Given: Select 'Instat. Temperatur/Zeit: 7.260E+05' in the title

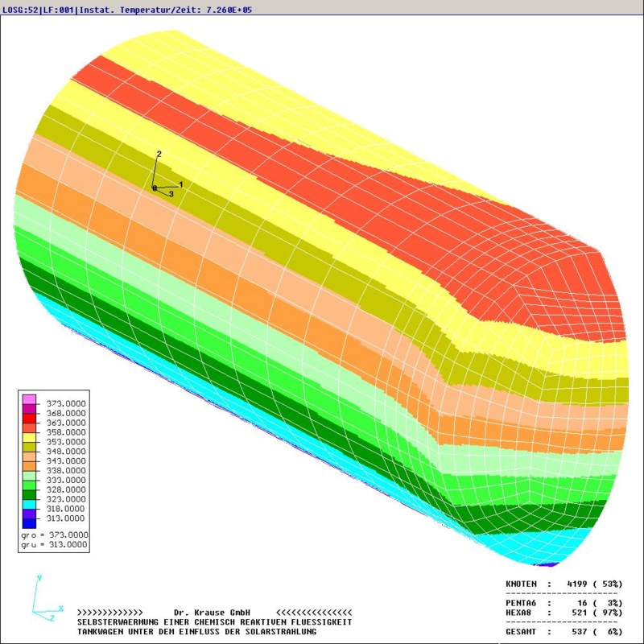Looking at the screenshot, I should tap(164, 10).
